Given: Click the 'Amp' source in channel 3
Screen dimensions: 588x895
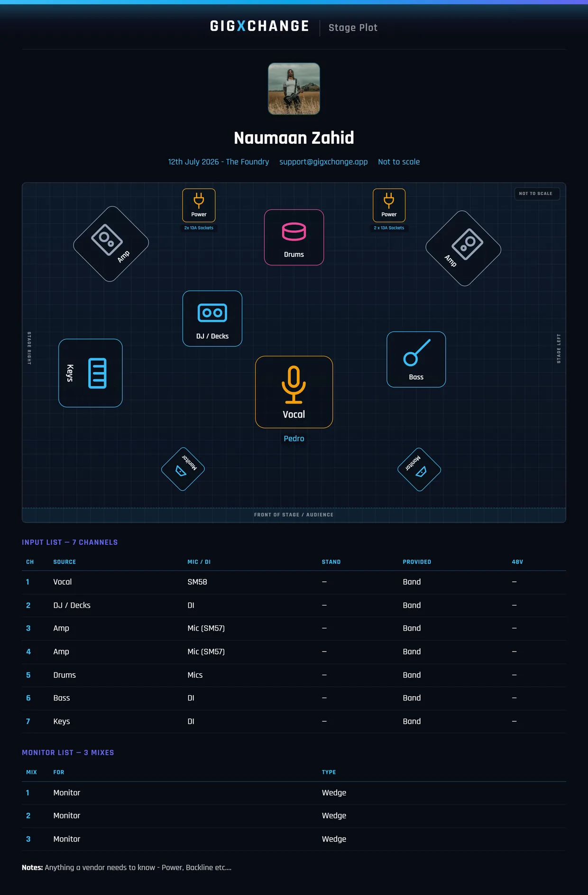Looking at the screenshot, I should pos(61,628).
